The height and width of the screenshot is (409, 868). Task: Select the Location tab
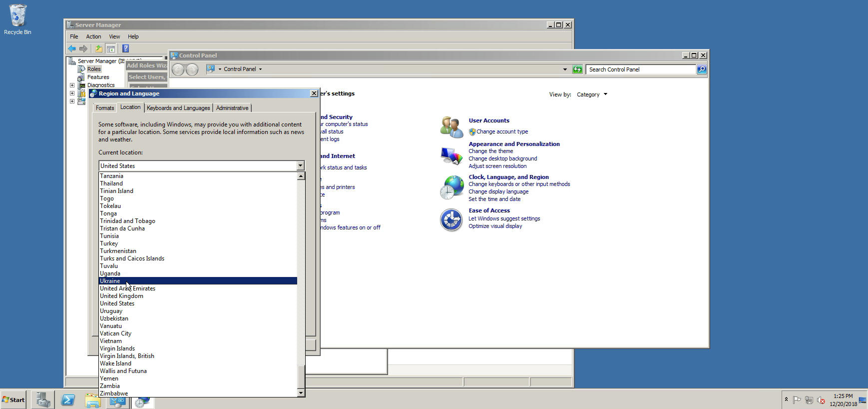pos(130,107)
